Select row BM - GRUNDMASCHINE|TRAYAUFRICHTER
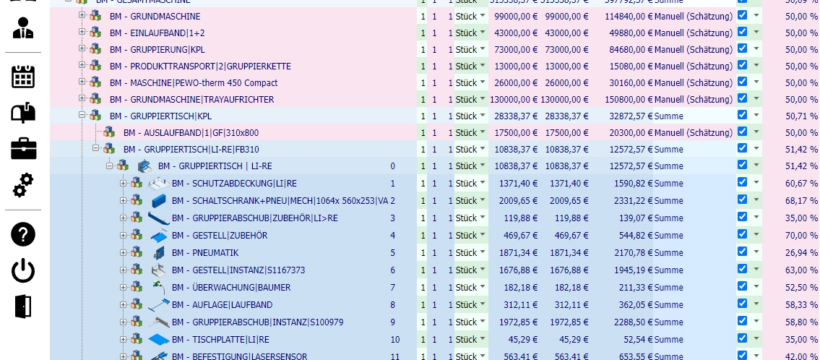Viewport: 820px width, 360px height. click(191, 99)
